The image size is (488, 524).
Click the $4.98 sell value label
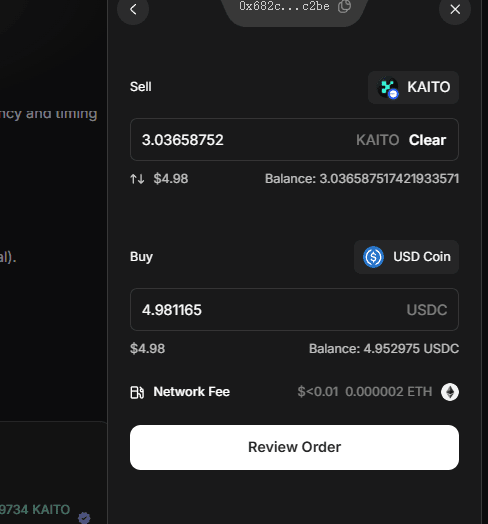171,179
